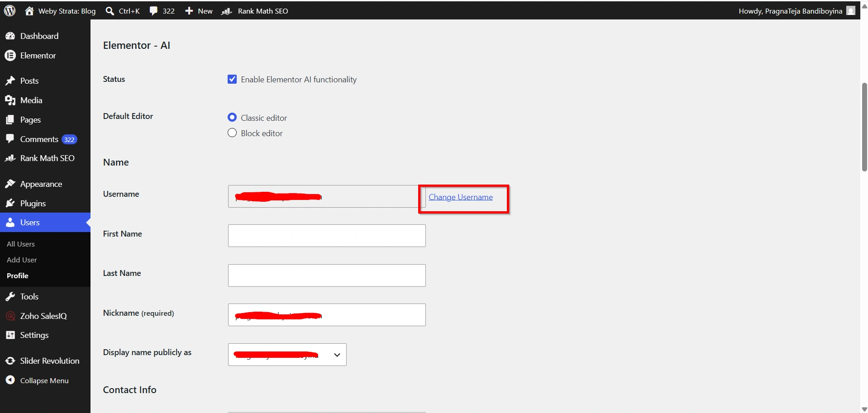
Task: Click the Dashboard gauge icon
Action: [x=10, y=36]
